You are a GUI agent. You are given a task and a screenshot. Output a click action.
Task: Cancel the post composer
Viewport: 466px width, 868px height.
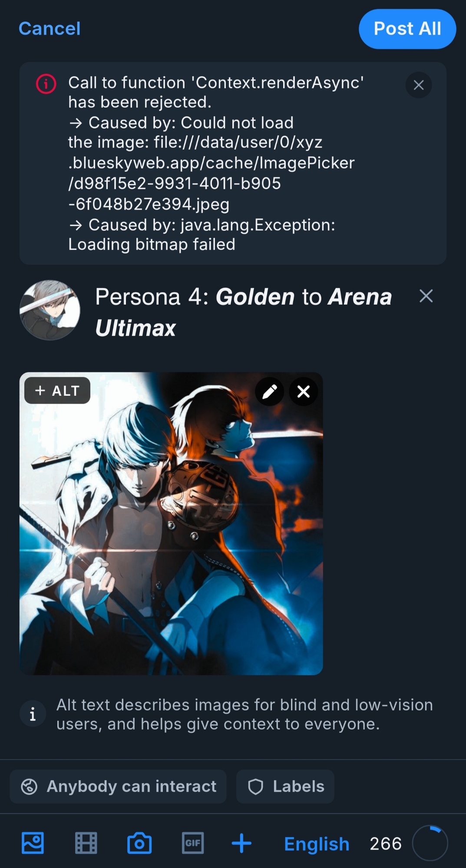click(x=50, y=29)
